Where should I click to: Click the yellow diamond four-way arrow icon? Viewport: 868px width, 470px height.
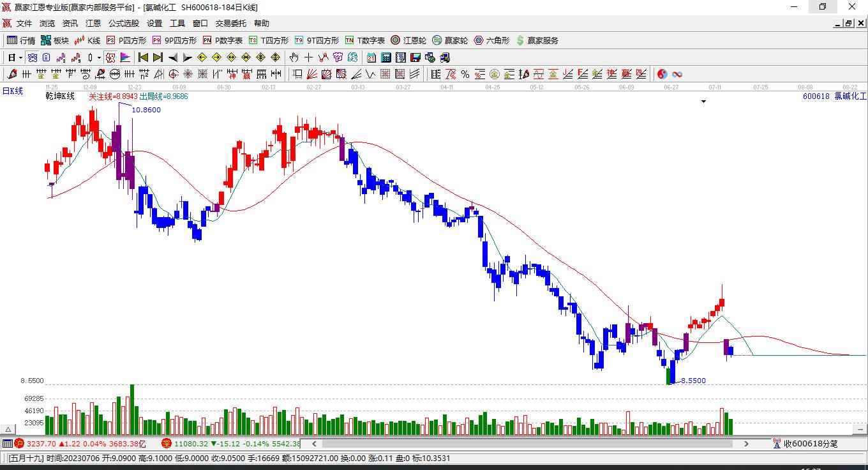coord(275,57)
